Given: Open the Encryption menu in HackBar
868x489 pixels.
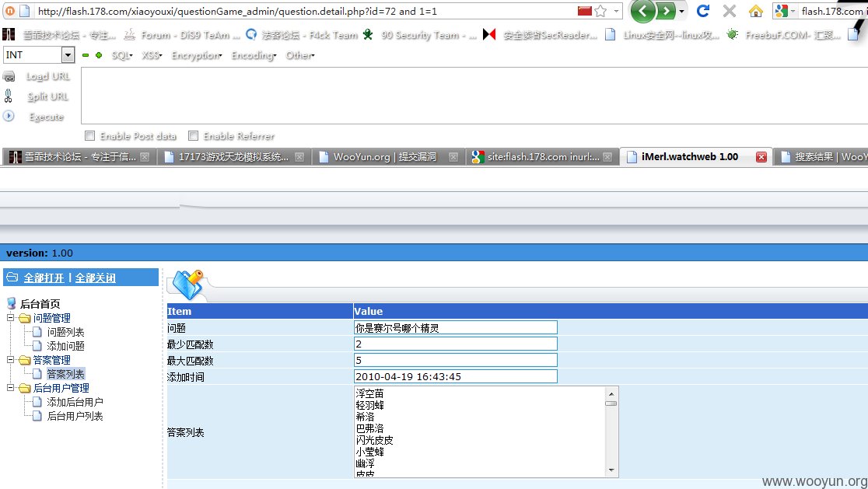Looking at the screenshot, I should pos(197,55).
